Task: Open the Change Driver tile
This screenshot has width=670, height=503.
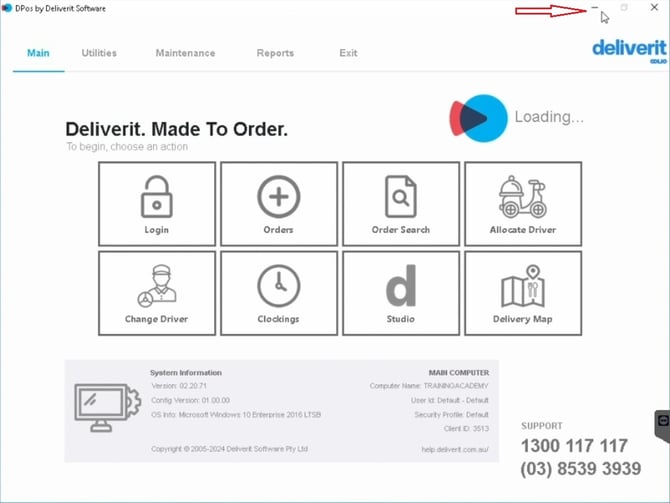Action: coord(157,293)
